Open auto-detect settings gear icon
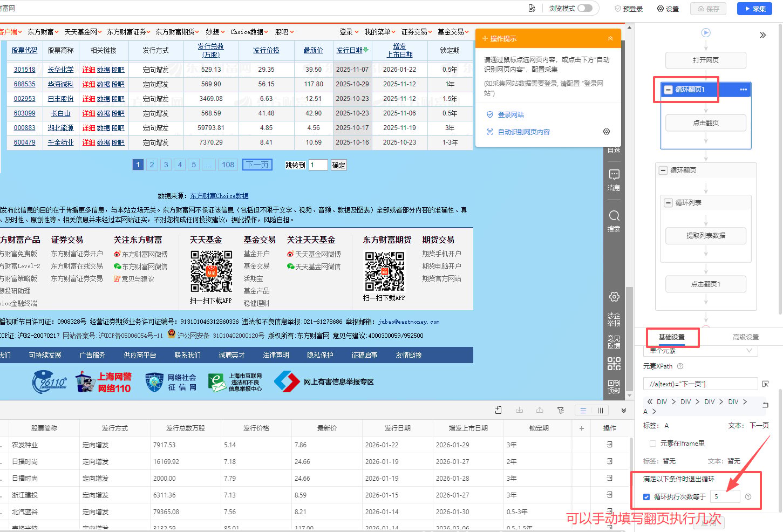Image resolution: width=783 pixels, height=532 pixels. (607, 132)
